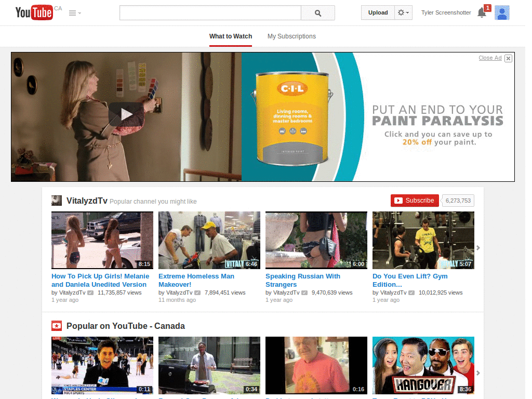Click the Close Ad link
This screenshot has width=532, height=399.
(x=490, y=58)
